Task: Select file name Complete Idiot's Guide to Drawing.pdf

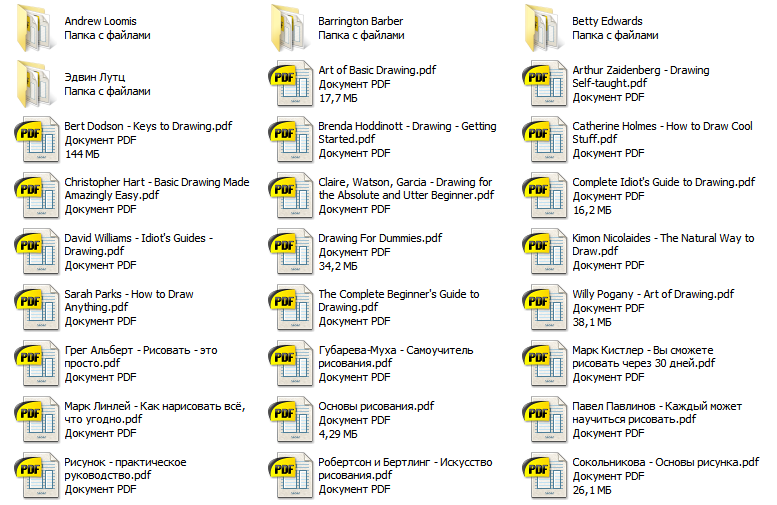Action: (x=664, y=182)
